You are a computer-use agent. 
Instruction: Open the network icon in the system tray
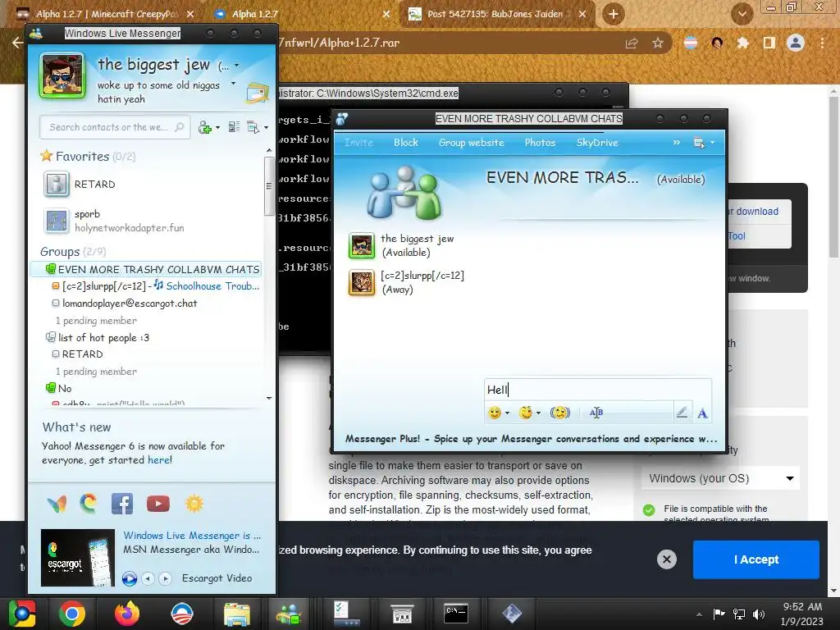pyautogui.click(x=739, y=614)
